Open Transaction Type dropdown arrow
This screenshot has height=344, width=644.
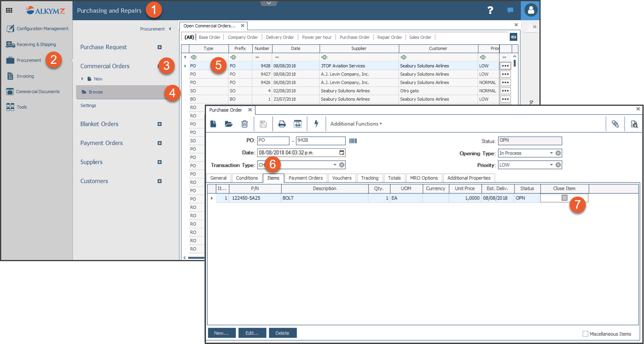(335, 165)
